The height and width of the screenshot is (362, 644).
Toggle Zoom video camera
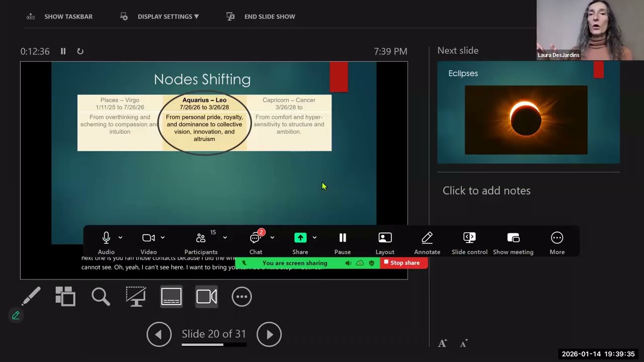(148, 242)
